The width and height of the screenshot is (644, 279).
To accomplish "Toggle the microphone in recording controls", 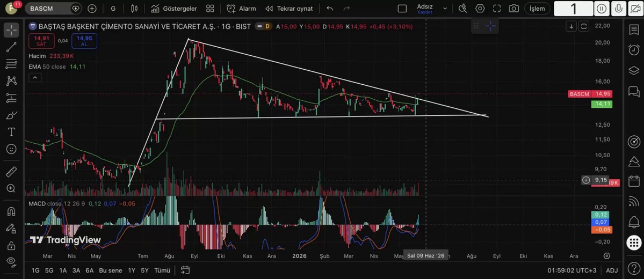I will click(618, 9).
